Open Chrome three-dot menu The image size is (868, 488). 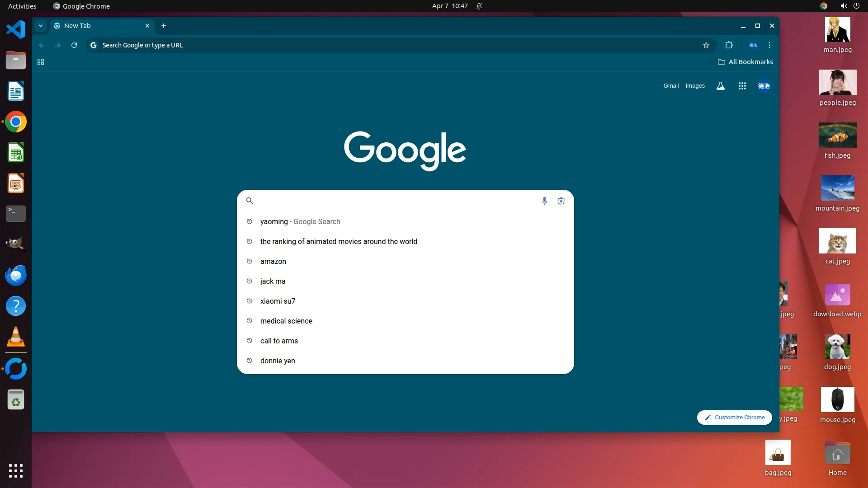[x=769, y=45]
